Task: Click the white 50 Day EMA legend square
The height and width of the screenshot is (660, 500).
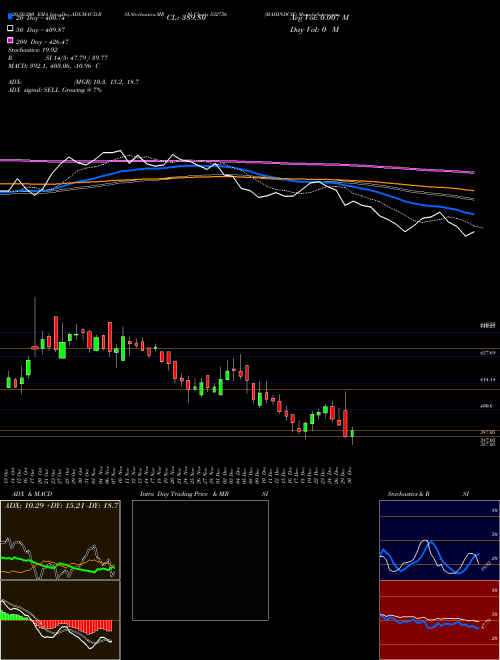Action: click(x=11, y=29)
